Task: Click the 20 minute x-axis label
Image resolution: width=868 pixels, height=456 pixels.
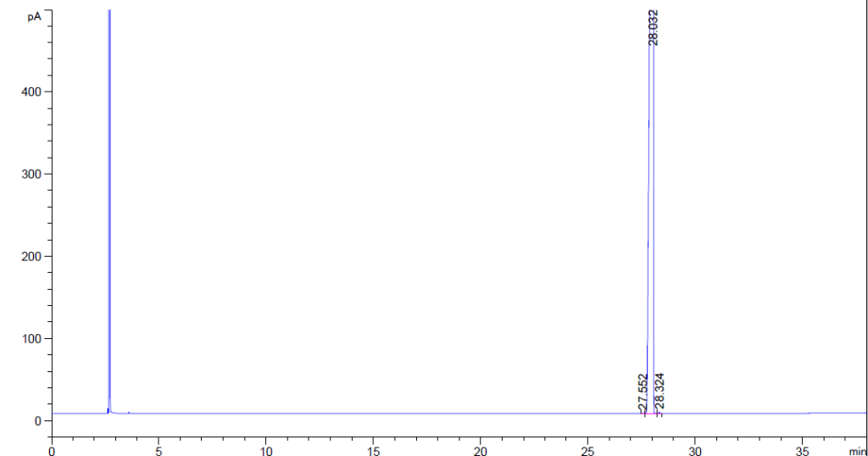Action: (481, 451)
